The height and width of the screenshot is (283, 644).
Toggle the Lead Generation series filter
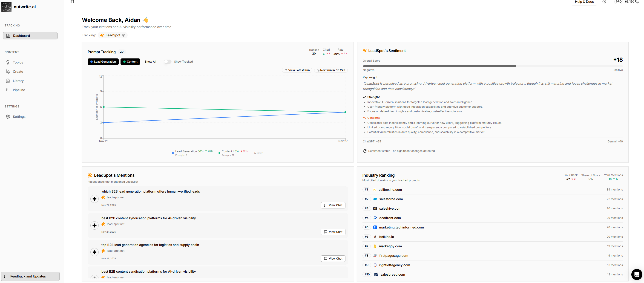(x=103, y=62)
